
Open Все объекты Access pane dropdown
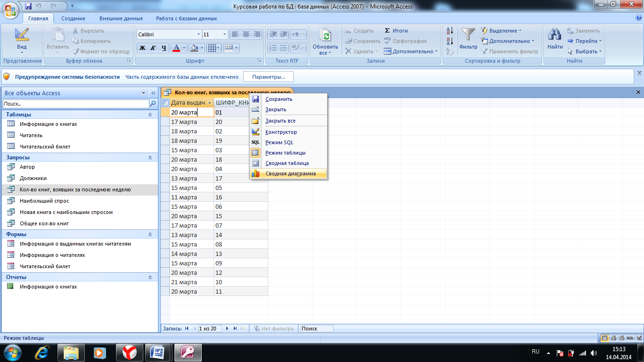coord(144,93)
